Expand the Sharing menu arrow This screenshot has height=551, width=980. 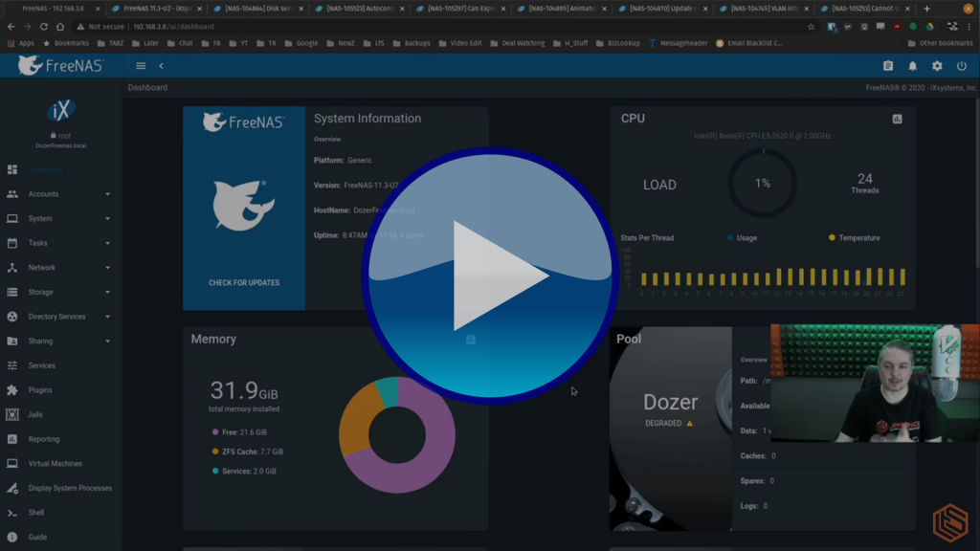pyautogui.click(x=107, y=342)
